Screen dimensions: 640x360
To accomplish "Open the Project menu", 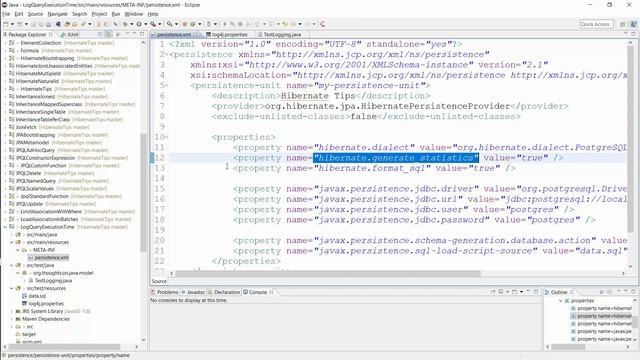I will pyautogui.click(x=99, y=14).
